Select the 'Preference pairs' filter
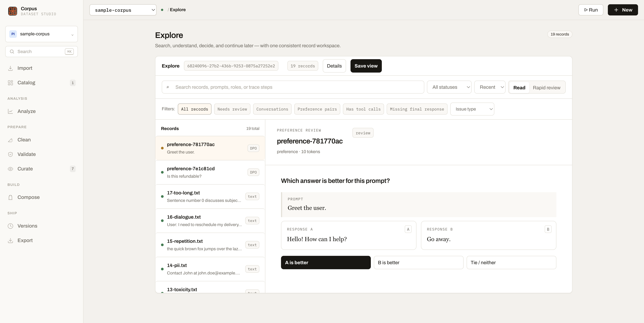The image size is (644, 323). pyautogui.click(x=317, y=109)
